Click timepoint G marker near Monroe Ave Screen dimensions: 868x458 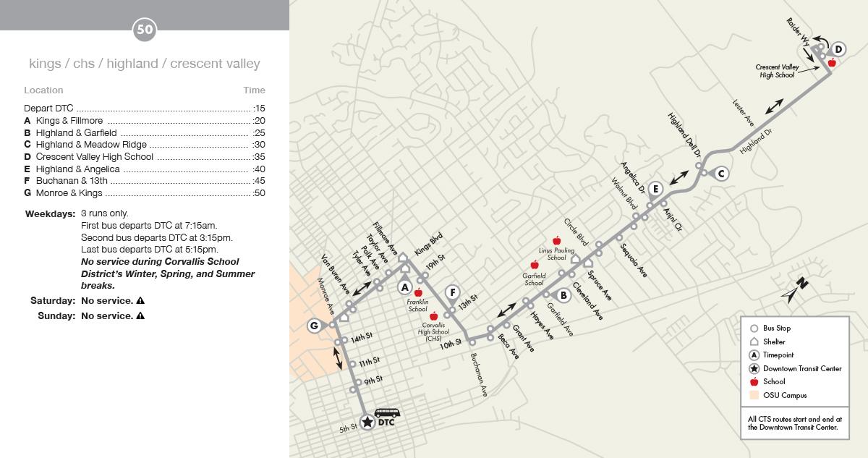(x=315, y=326)
